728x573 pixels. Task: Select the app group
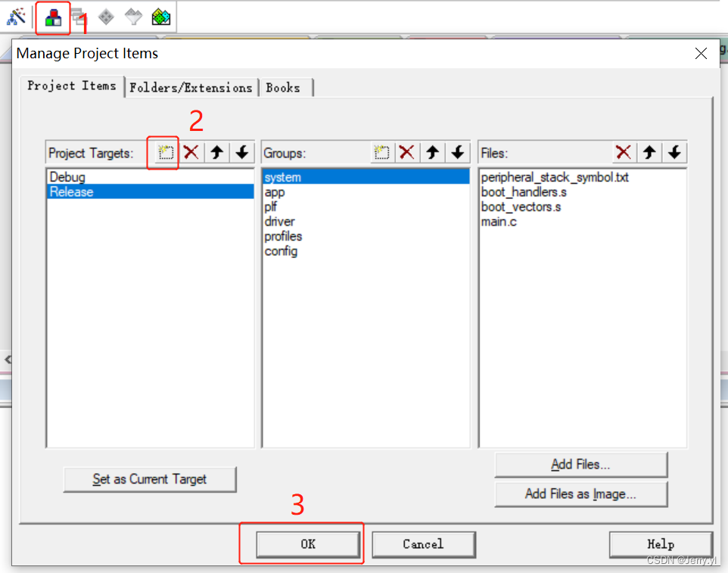point(366,192)
